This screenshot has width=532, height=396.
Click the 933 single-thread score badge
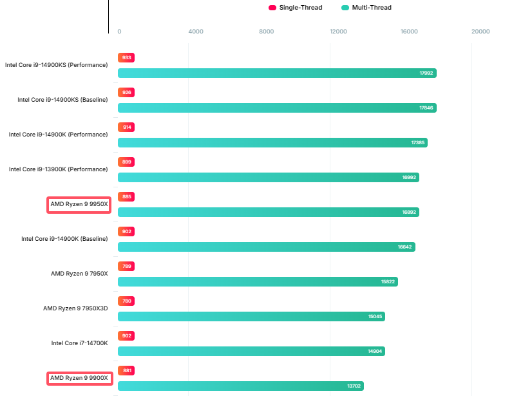[126, 58]
